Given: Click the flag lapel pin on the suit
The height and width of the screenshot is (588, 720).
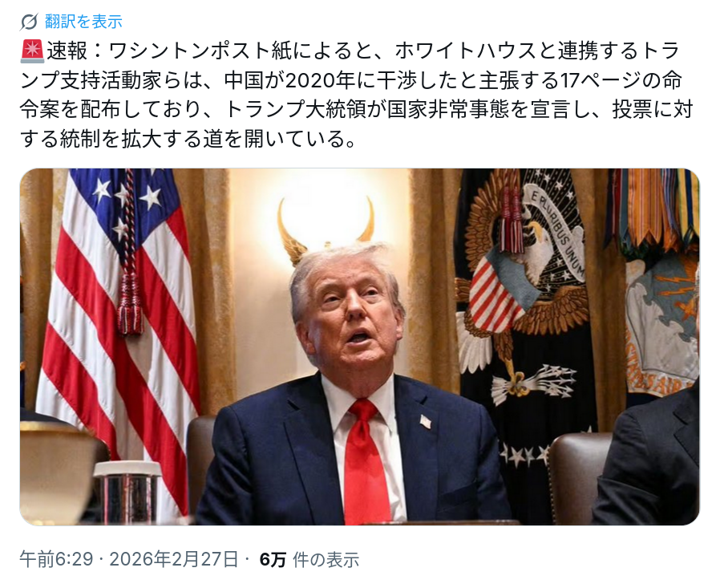Looking at the screenshot, I should (426, 421).
